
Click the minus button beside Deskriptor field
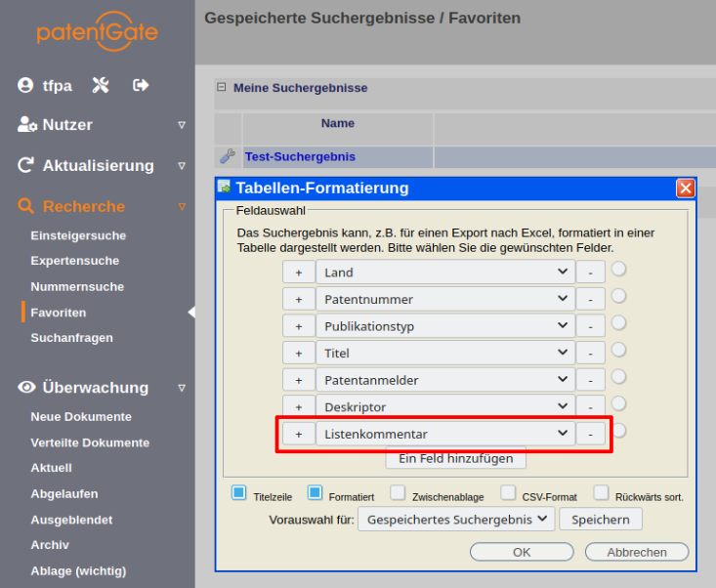coord(590,406)
